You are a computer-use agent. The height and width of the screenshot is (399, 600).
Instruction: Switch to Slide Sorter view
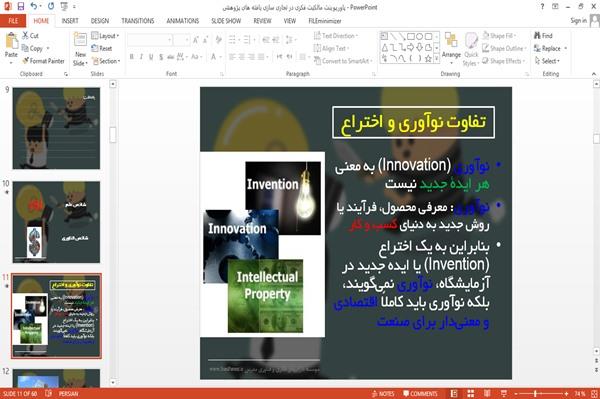pyautogui.click(x=471, y=394)
